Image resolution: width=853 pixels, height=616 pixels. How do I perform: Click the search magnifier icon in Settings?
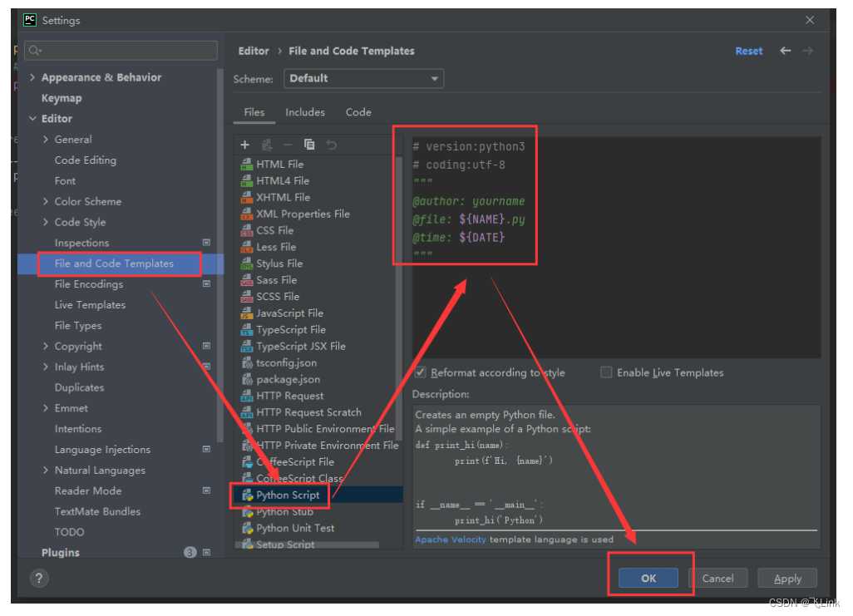tap(34, 51)
